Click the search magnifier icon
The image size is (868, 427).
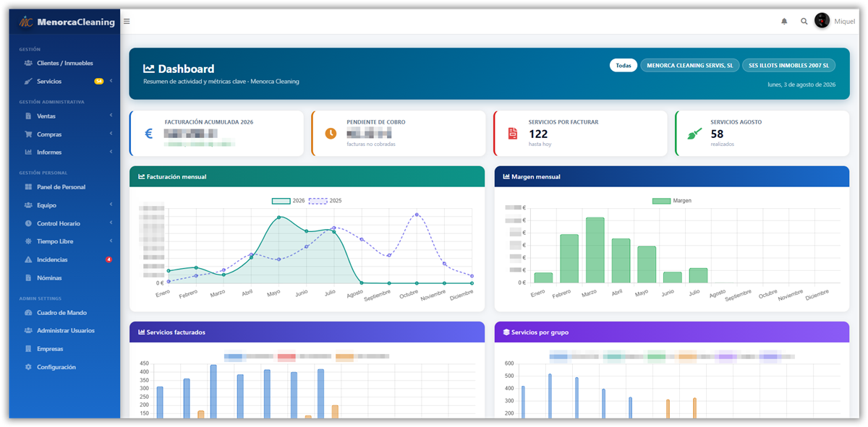804,22
